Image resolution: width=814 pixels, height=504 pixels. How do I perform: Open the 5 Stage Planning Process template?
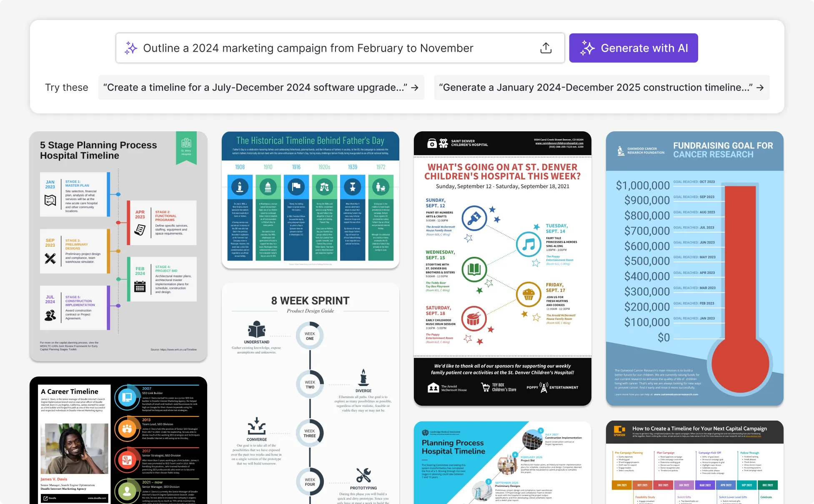[x=118, y=246]
